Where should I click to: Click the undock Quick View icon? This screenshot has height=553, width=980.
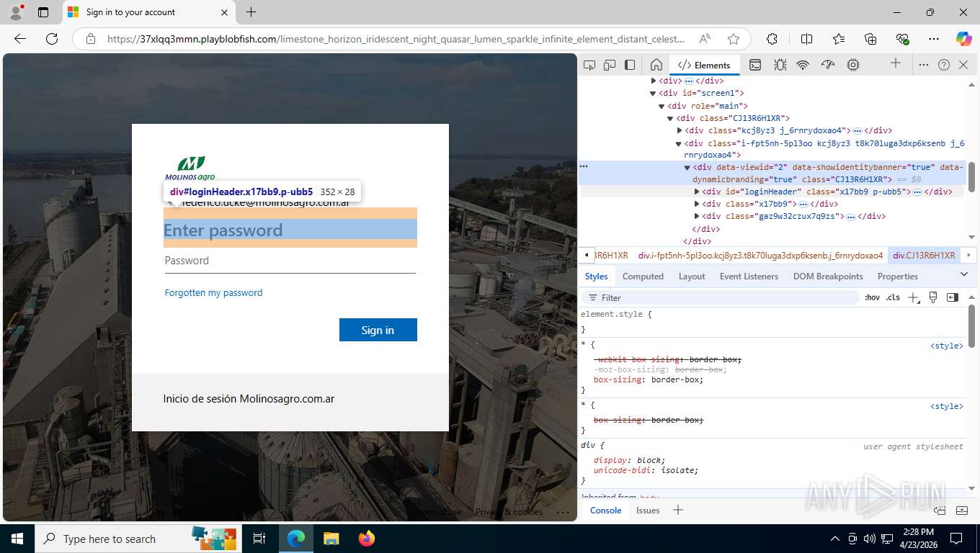click(x=940, y=511)
